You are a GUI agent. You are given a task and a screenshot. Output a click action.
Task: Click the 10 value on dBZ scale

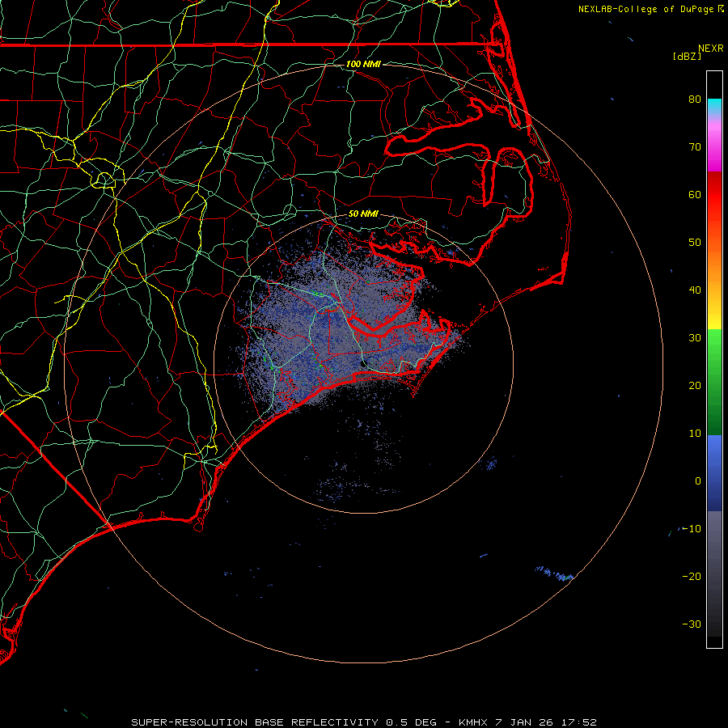[695, 434]
